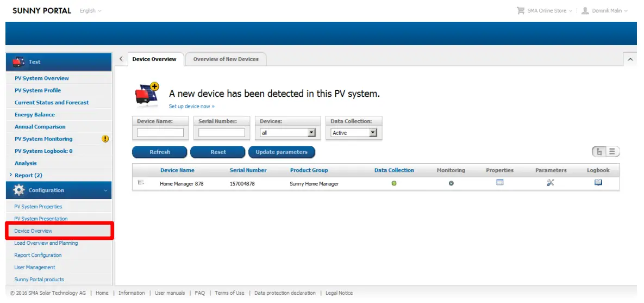Open Annual Comparison menu item
Screen dimensions: 644x303
click(40, 127)
